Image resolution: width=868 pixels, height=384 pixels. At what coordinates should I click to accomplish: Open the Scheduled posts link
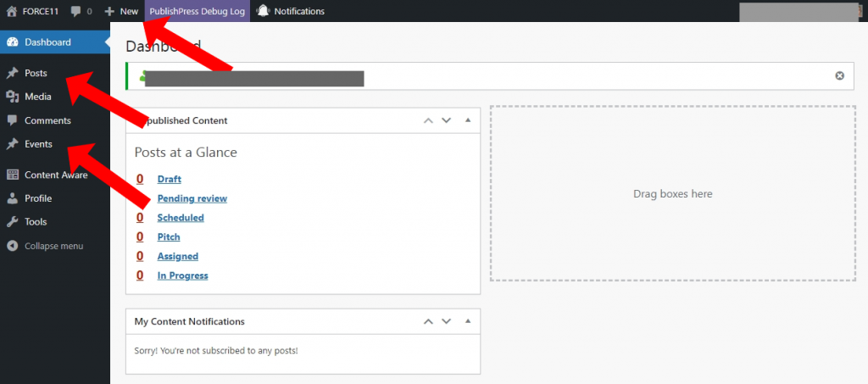tap(181, 218)
